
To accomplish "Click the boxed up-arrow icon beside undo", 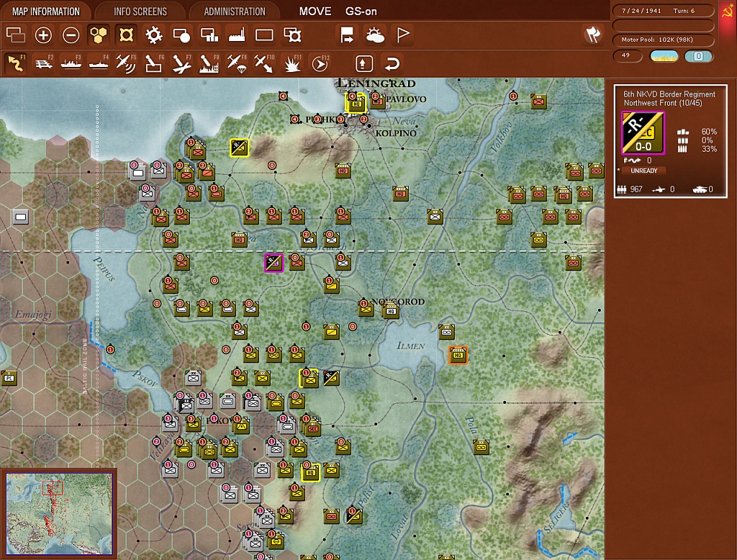I will (x=363, y=63).
